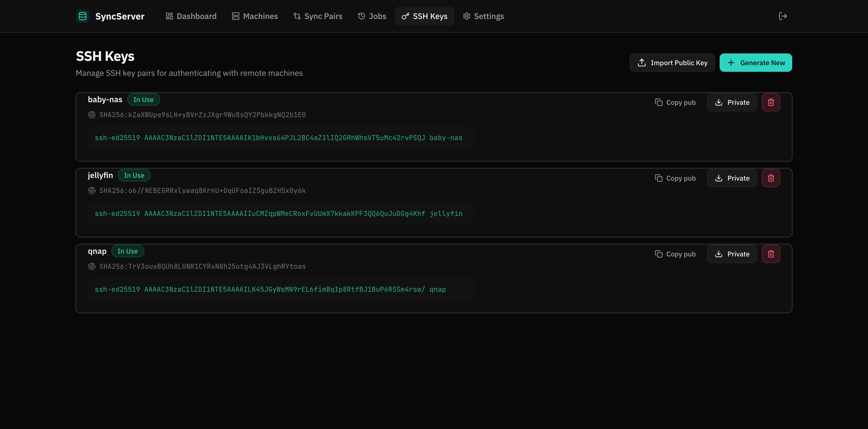The height and width of the screenshot is (429, 868).
Task: Click the jellyfin key name
Action: click(100, 175)
